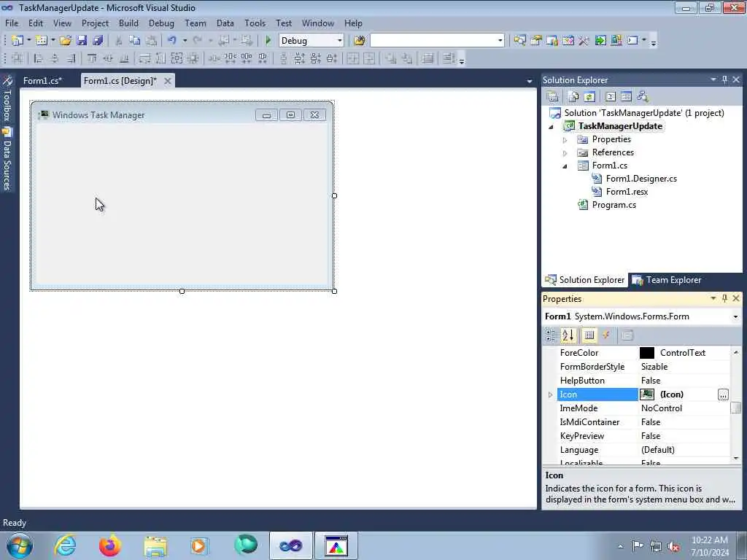The height and width of the screenshot is (560, 747).
Task: Click the Properties grid scrollbar thumb
Action: (x=736, y=408)
